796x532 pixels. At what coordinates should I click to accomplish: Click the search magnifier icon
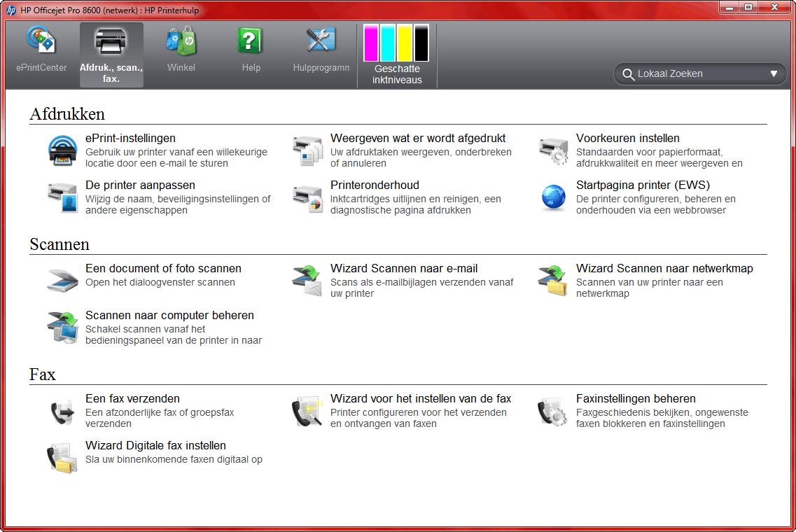coord(628,74)
